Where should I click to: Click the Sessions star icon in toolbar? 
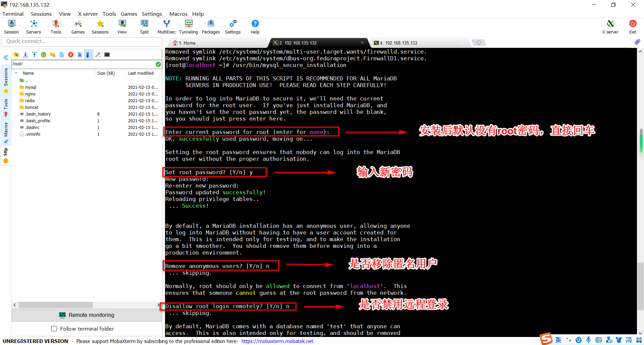point(100,27)
